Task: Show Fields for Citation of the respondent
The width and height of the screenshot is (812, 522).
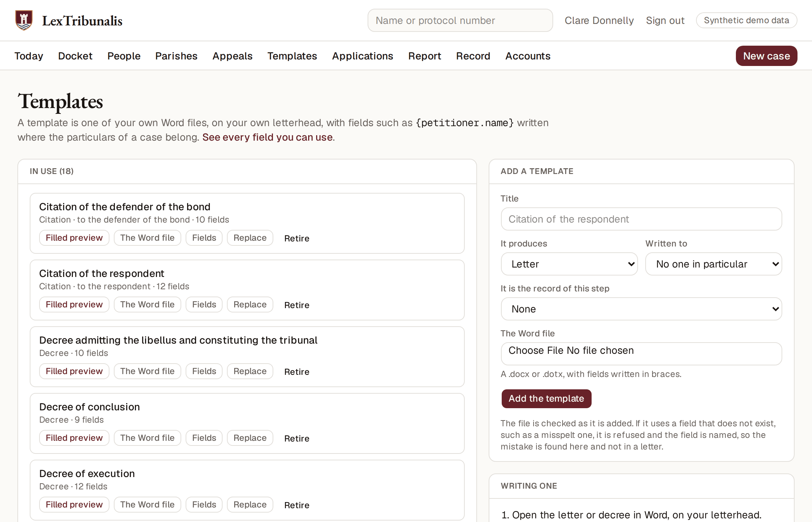Action: click(204, 304)
